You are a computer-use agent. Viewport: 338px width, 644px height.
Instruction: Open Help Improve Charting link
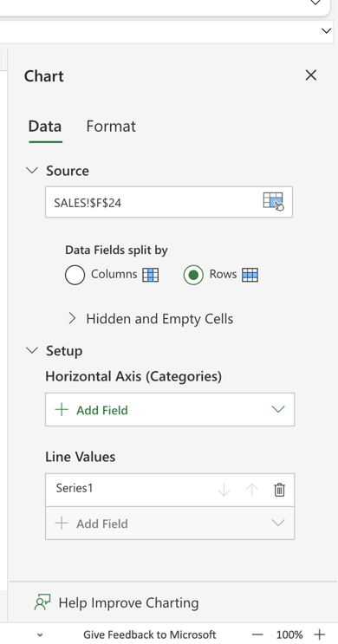point(128,603)
